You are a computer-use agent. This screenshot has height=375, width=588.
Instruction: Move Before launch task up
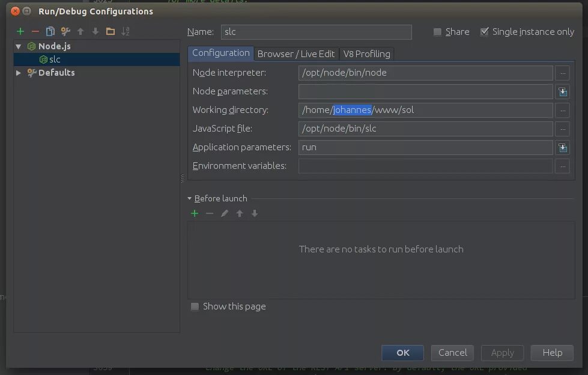(x=240, y=213)
